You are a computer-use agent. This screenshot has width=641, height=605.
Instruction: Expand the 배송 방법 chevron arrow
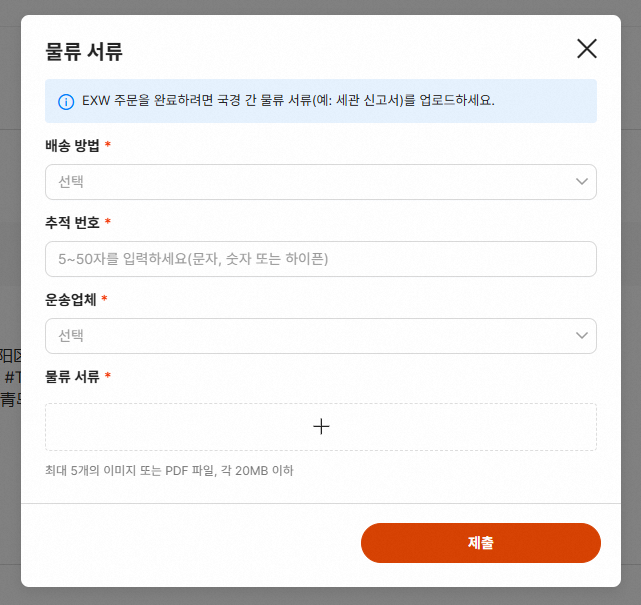(x=582, y=182)
